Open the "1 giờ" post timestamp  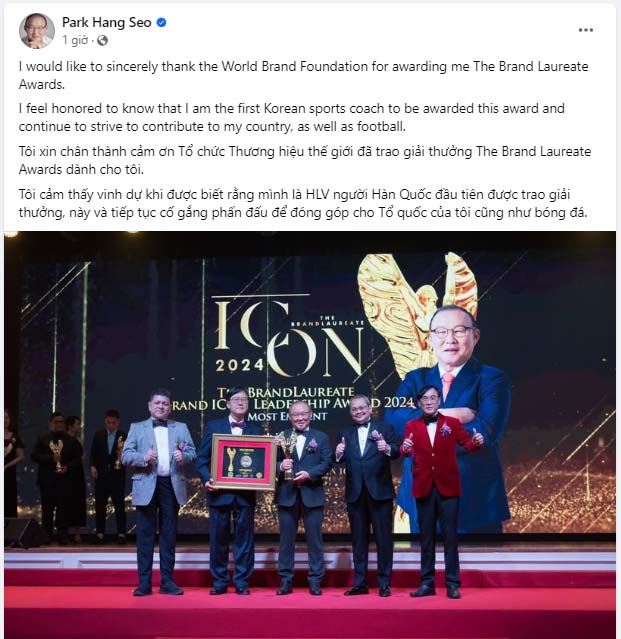click(x=75, y=40)
